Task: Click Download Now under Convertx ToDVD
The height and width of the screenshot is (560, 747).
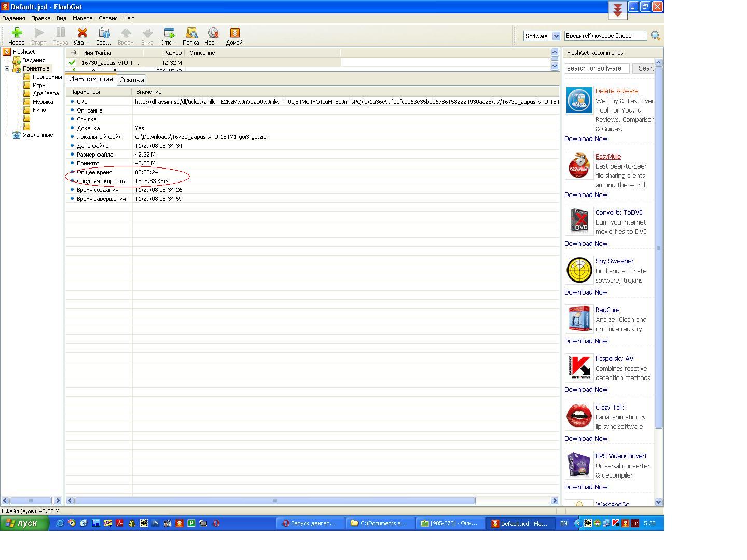Action: pos(586,243)
